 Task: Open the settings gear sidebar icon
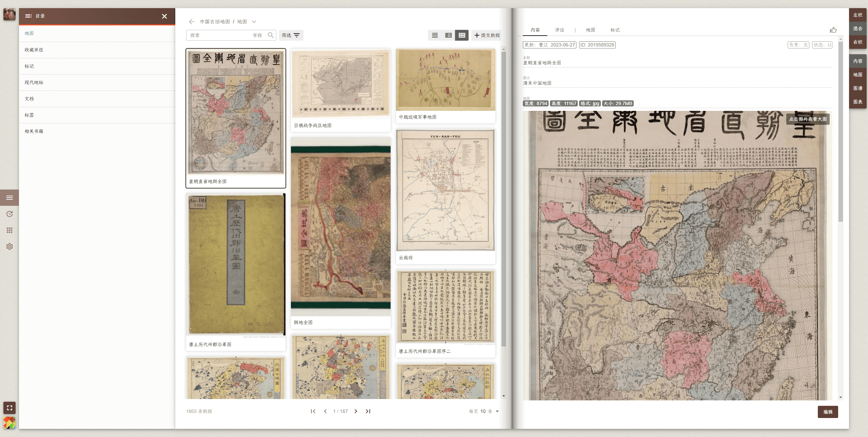point(9,246)
